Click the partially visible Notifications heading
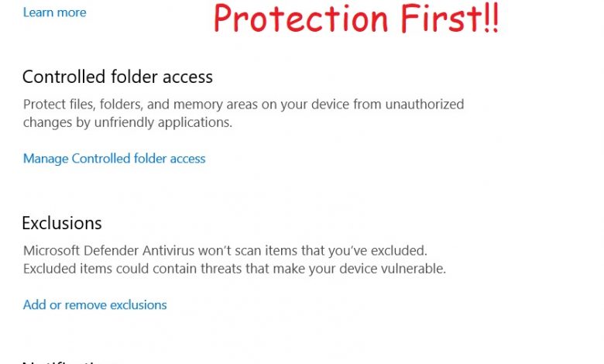604x364 pixels. pyautogui.click(x=70, y=362)
